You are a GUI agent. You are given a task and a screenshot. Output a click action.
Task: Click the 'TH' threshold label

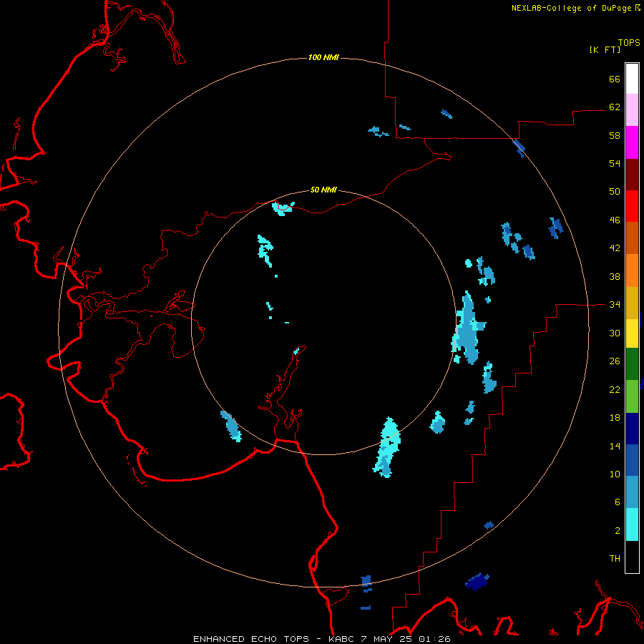(x=615, y=559)
